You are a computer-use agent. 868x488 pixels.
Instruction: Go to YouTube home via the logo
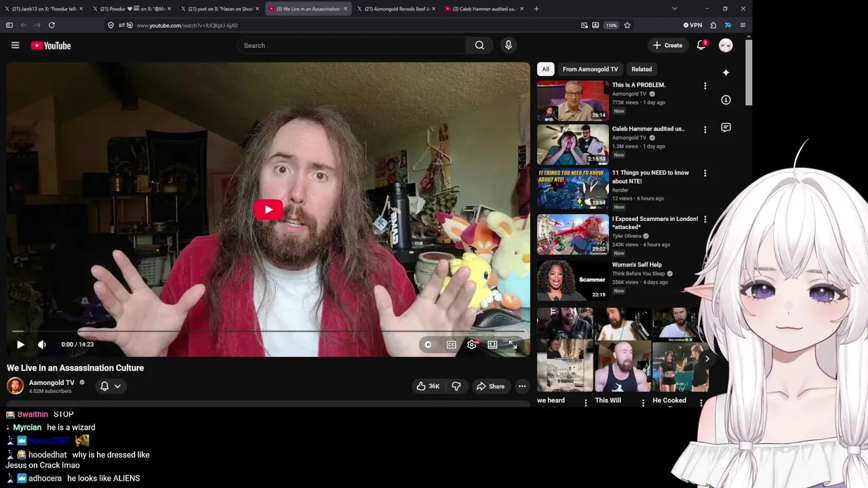(51, 45)
